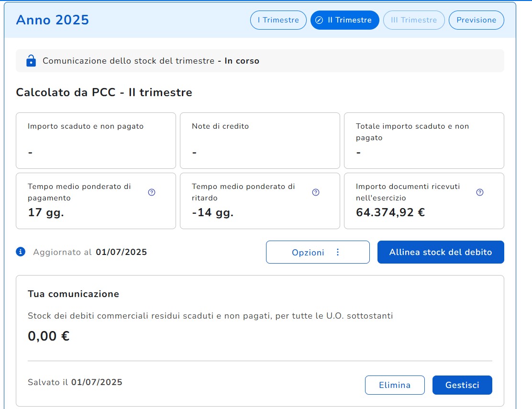
Task: Click help icon for Tempo medio di ritardo
Action: 316,192
